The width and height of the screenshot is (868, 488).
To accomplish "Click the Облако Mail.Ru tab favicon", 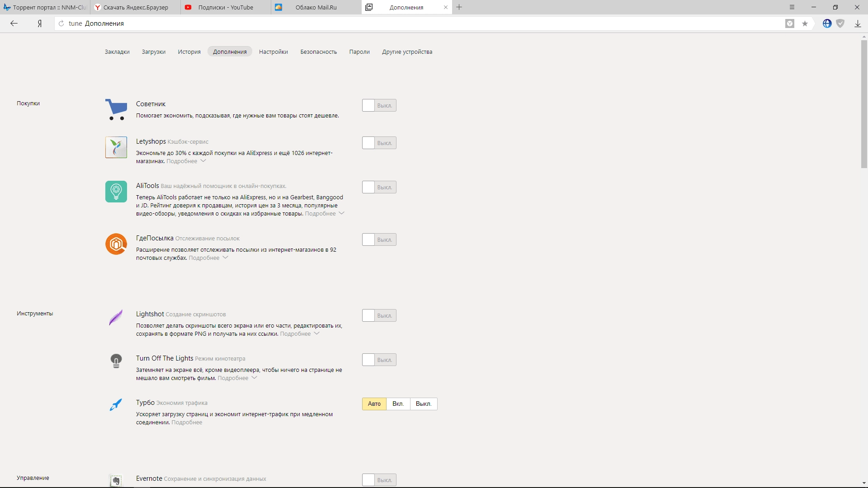I will click(x=278, y=7).
